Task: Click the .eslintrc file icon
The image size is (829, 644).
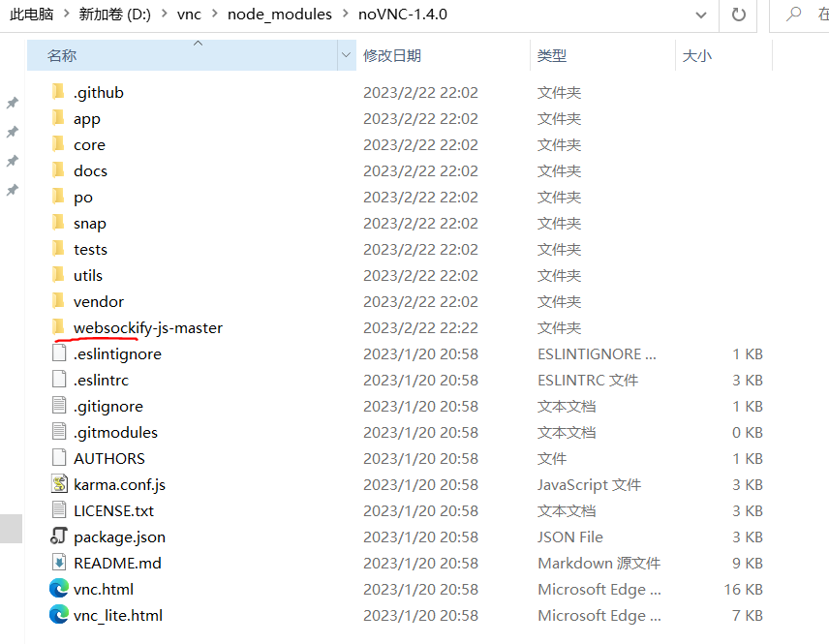Action: coord(59,379)
